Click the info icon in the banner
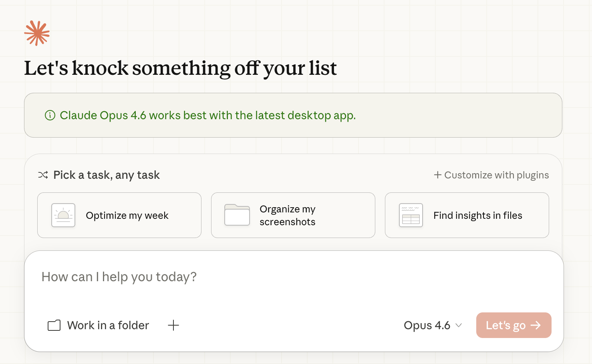Viewport: 592px width, 364px height. (50, 115)
